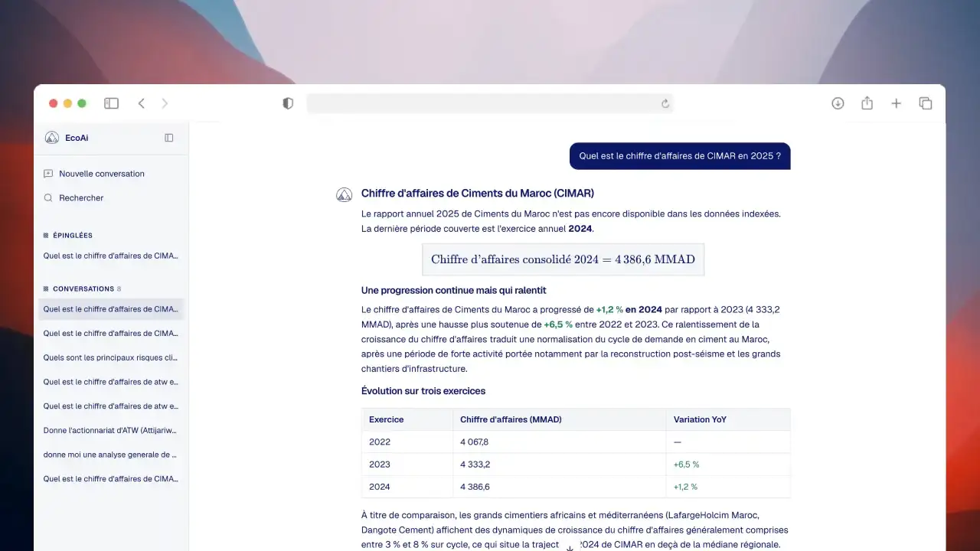Click the EcoAi app name
980x551 pixels.
[77, 138]
